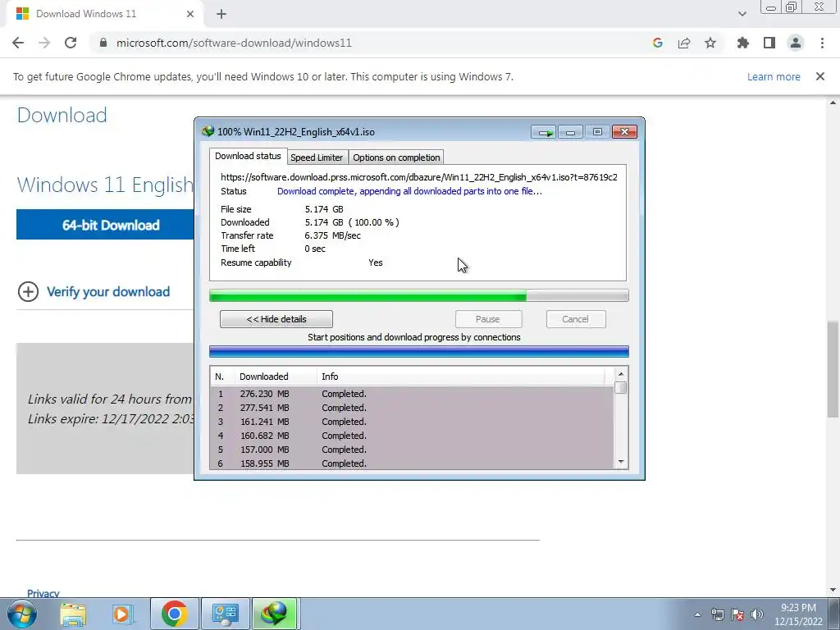Image resolution: width=840 pixels, height=630 pixels.
Task: Open the volume speaker tray icon
Action: click(x=757, y=615)
